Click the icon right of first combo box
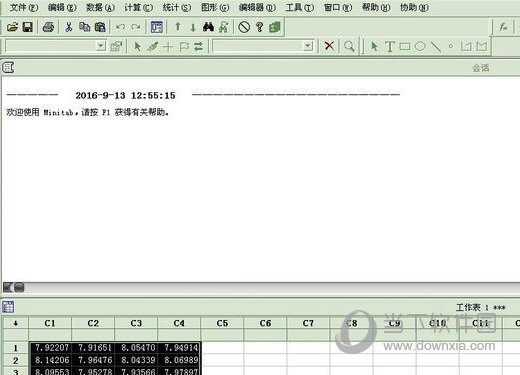The width and height of the screenshot is (520, 375). pyautogui.click(x=116, y=46)
